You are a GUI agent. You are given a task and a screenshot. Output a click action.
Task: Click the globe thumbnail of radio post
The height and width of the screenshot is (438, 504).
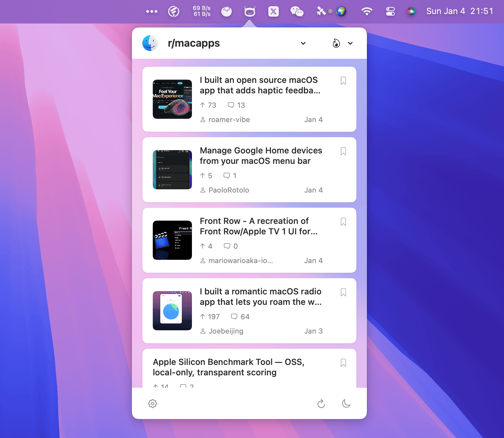(x=172, y=311)
